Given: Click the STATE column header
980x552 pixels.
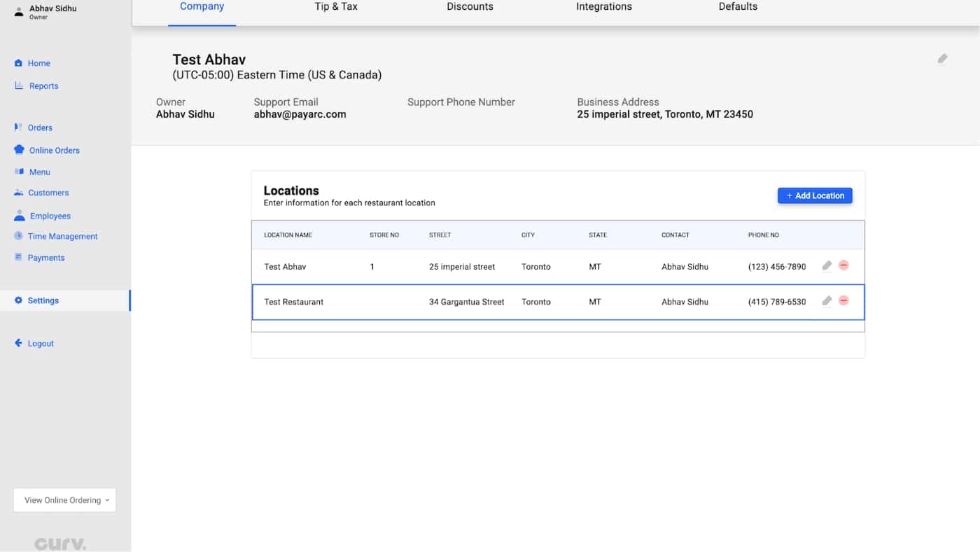Looking at the screenshot, I should 598,235.
